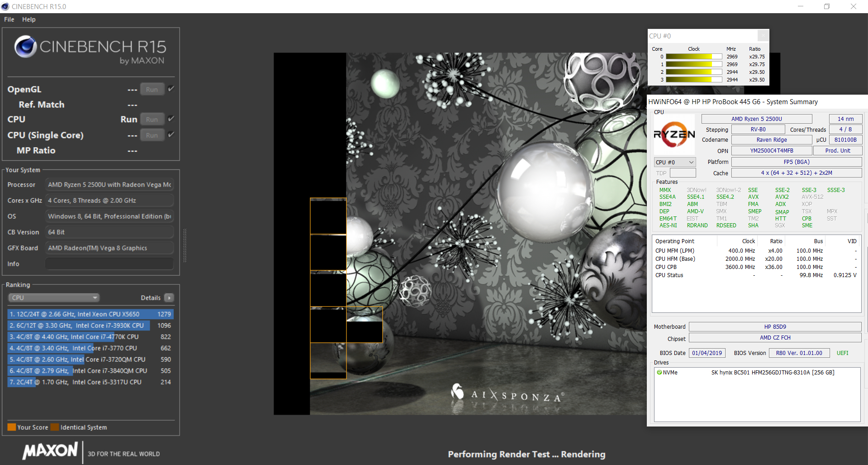Open the CPU #0 selector dropdown in HWiNFO

(675, 162)
